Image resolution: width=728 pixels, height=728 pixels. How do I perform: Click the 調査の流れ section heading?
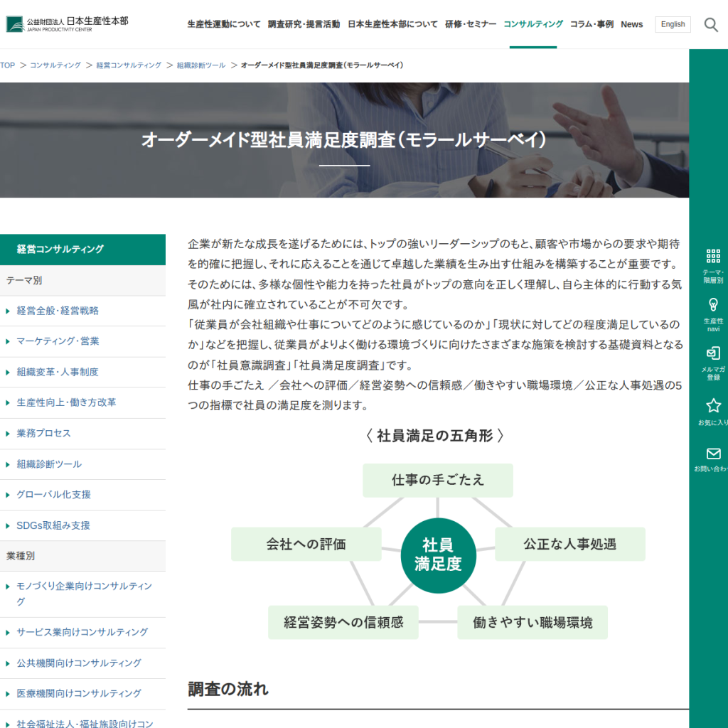coord(228,689)
